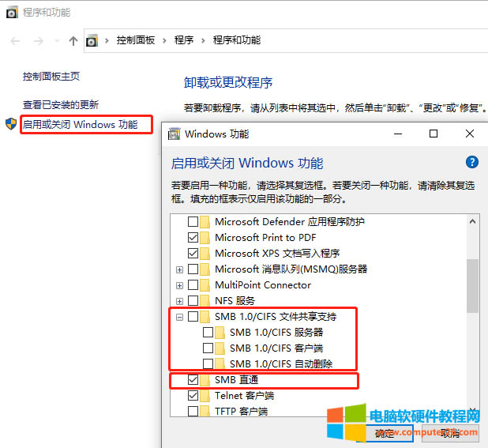Click the shield icon beside Windows features link
Screen dimensions: 488x448
pos(11,123)
